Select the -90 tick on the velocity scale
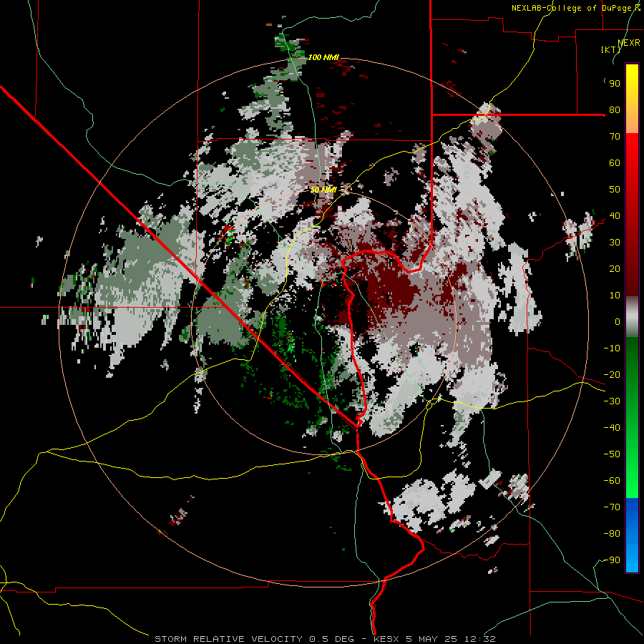Screen dimensions: 644x644 click(612, 560)
